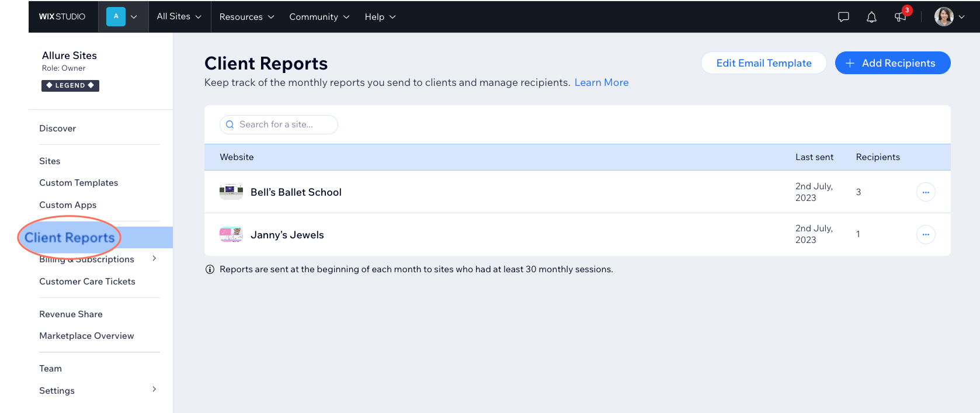
Task: Open Custom Apps in the sidebar
Action: click(68, 205)
